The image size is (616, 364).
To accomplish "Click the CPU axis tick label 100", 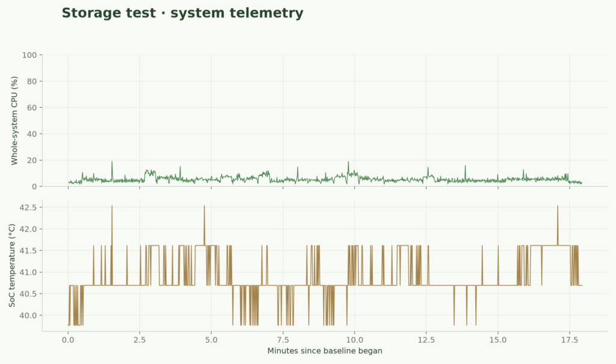I will (x=29, y=55).
